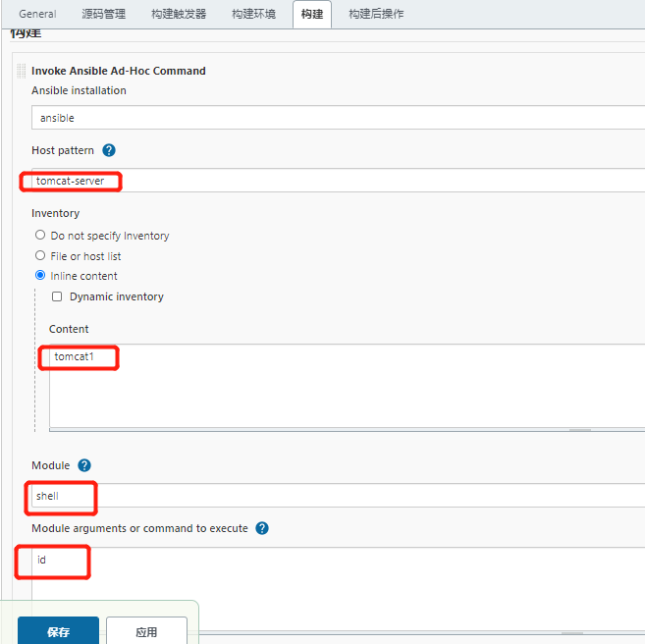The height and width of the screenshot is (644, 645).
Task: Open help for Host pattern
Action: [x=109, y=150]
